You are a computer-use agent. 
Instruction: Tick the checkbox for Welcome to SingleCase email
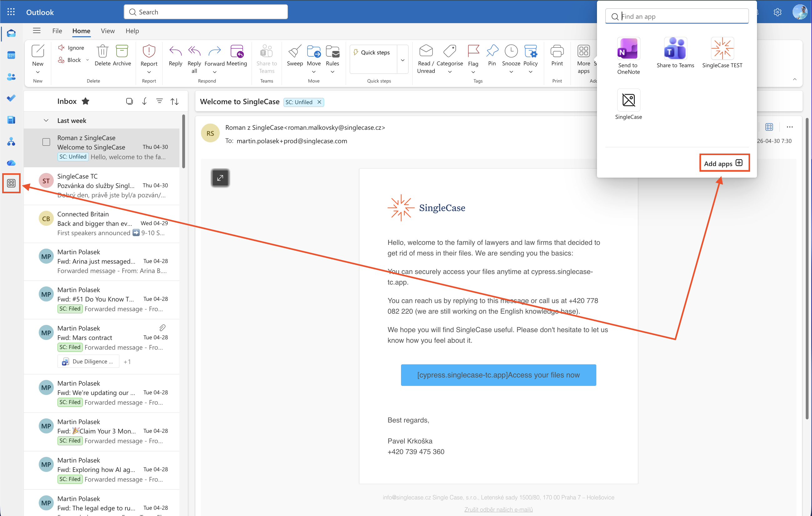[46, 142]
